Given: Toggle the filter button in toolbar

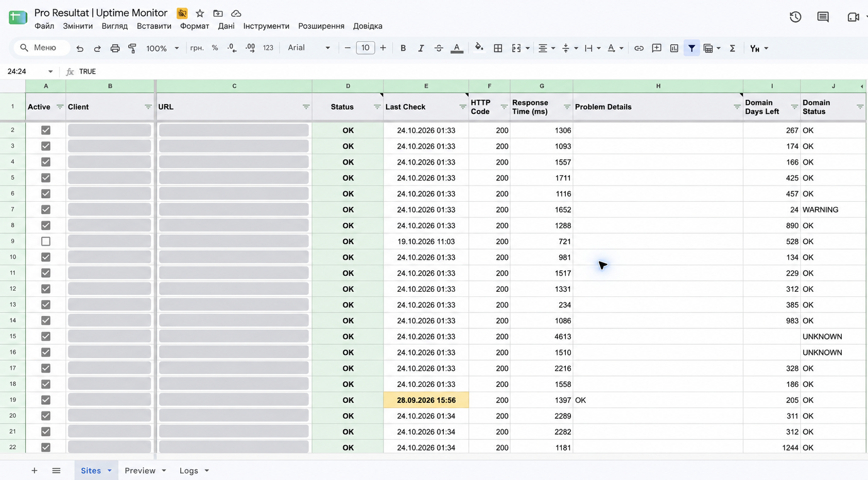Looking at the screenshot, I should 691,48.
